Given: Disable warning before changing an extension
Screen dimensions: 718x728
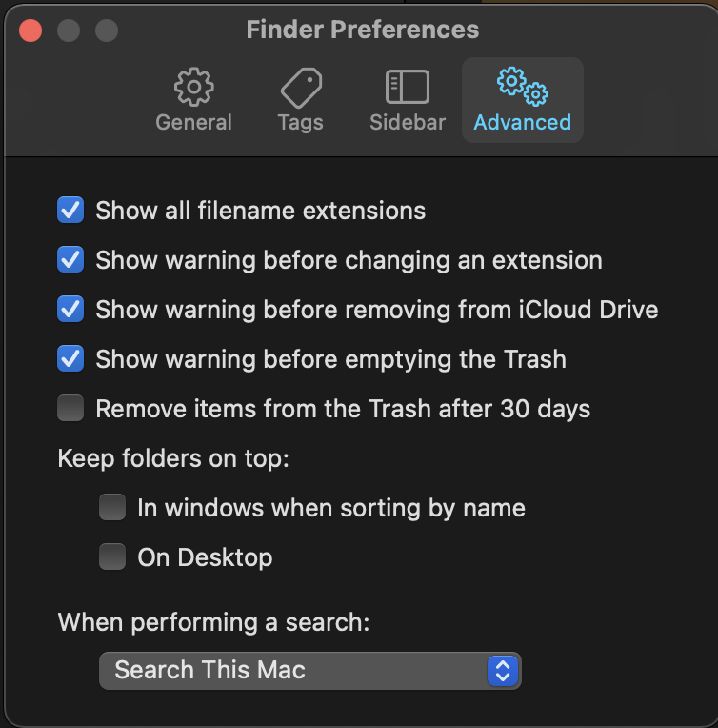Looking at the screenshot, I should 70,259.
